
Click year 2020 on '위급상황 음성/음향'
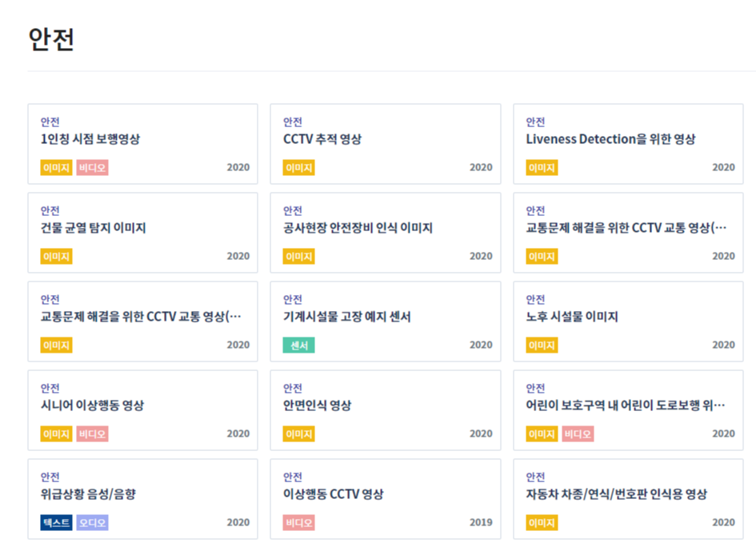pyautogui.click(x=238, y=522)
